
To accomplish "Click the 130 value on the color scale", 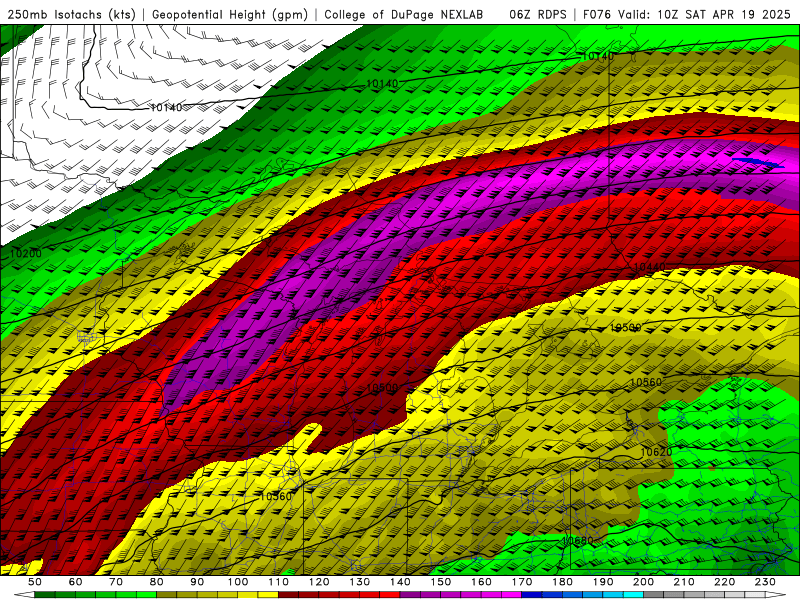I will [x=360, y=582].
